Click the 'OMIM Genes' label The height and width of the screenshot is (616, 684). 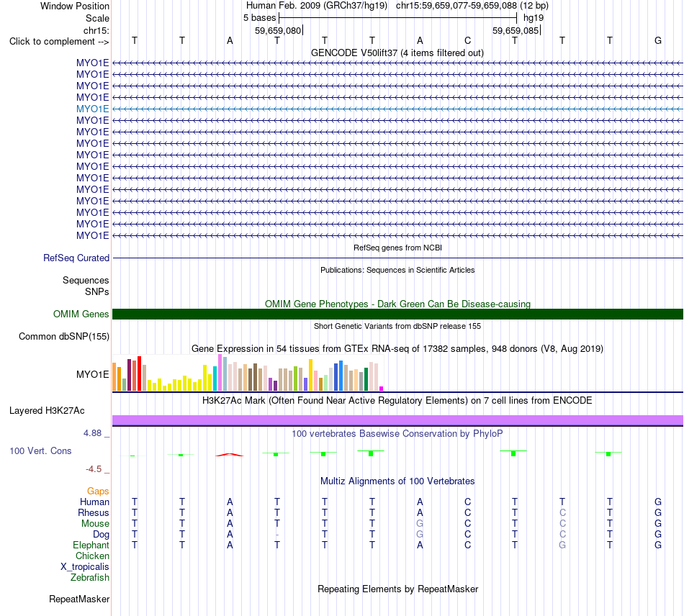(x=81, y=314)
